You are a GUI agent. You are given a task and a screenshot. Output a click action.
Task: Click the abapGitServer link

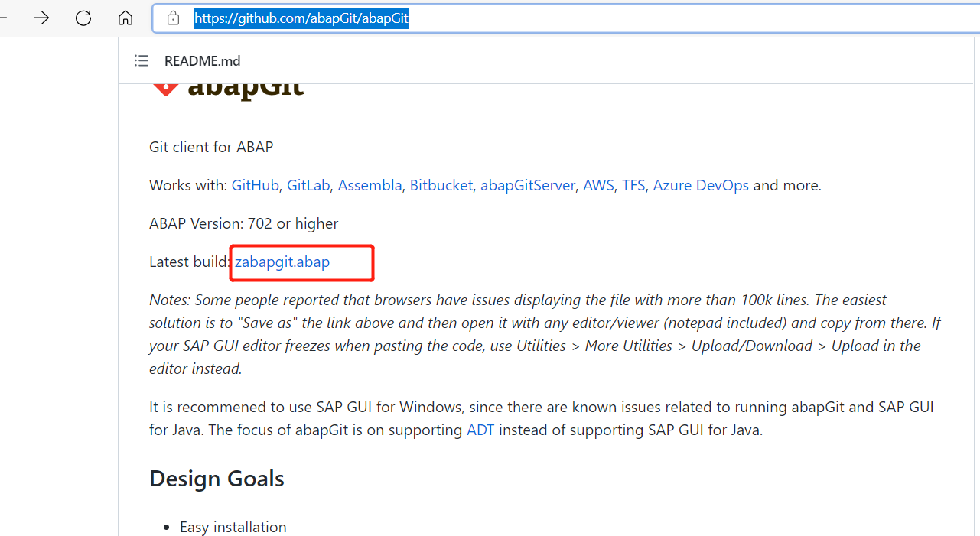(x=528, y=185)
